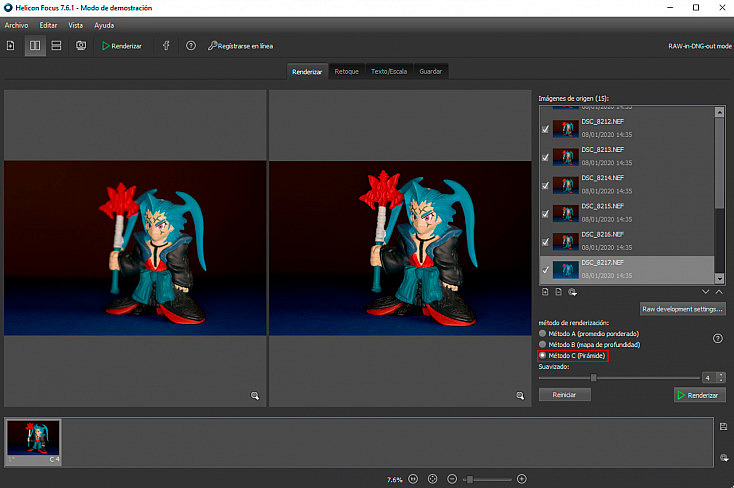The image size is (734, 488).
Task: Uncheck DSC_8216.NEF source image
Action: click(545, 242)
